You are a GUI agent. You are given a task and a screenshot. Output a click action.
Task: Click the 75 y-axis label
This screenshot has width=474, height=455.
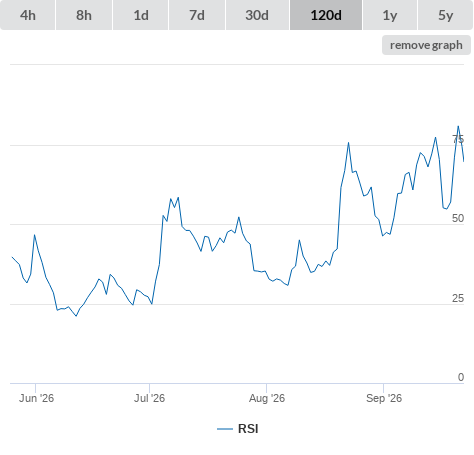458,139
